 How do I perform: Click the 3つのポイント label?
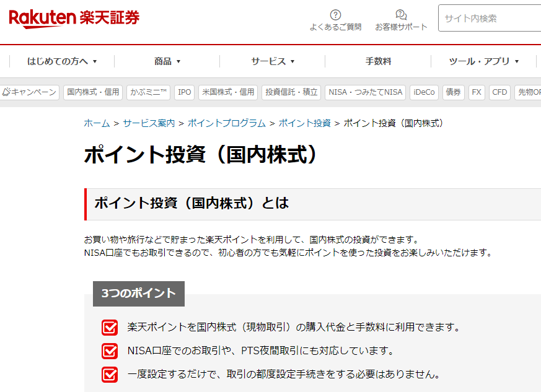139,294
